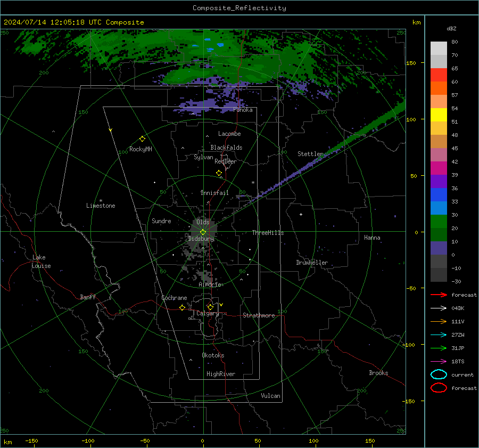Image resolution: width=479 pixels, height=448 pixels.
Task: Click the Brooks city label
Action: tap(378, 373)
